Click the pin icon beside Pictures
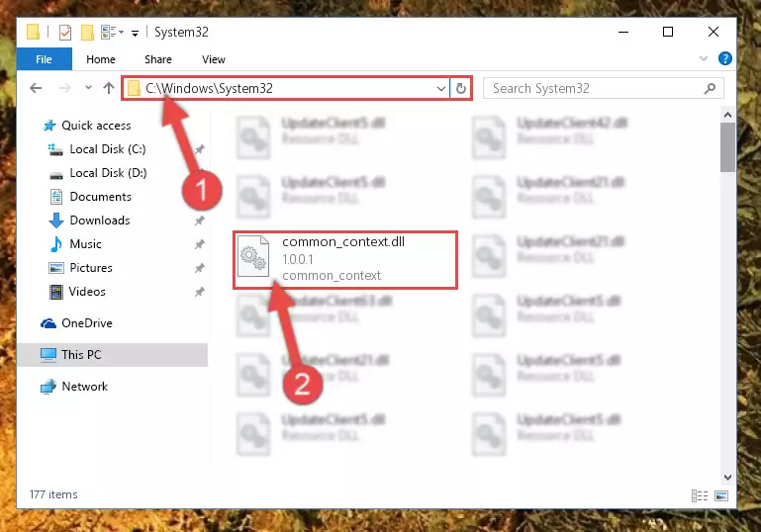 [x=200, y=269]
